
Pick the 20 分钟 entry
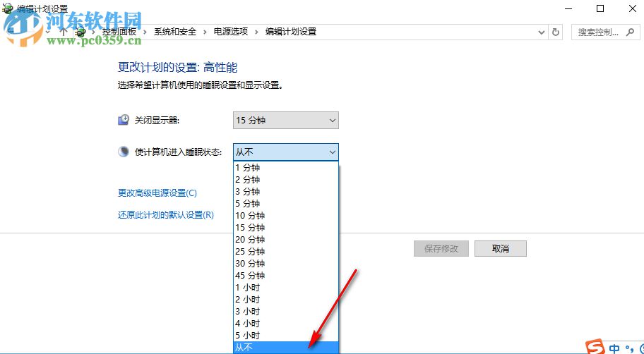tap(286, 239)
